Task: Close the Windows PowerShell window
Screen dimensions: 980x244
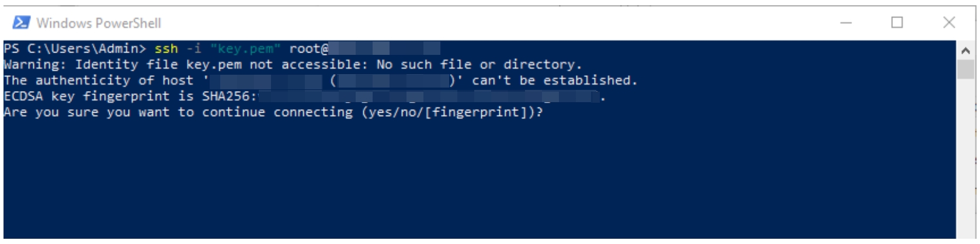Action: tap(949, 23)
